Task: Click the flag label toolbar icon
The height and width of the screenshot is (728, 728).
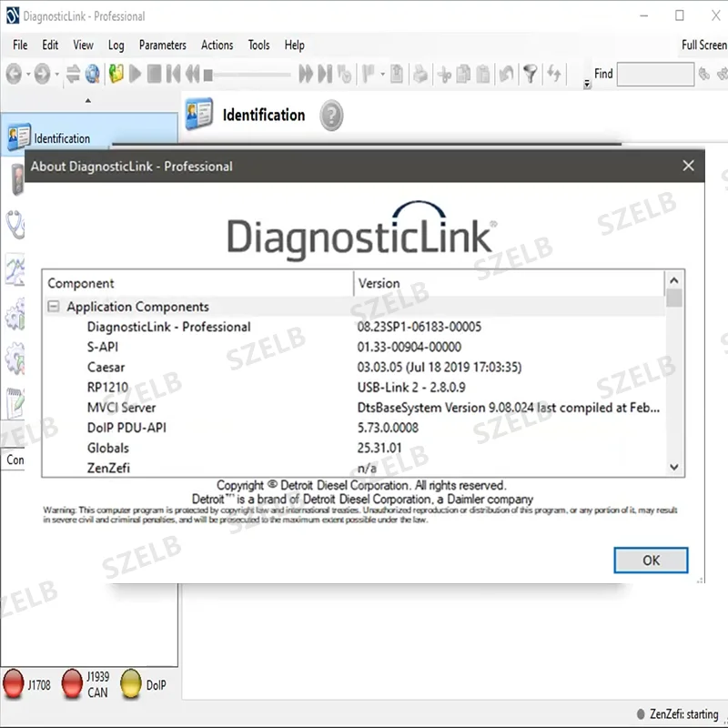Action: (x=369, y=74)
